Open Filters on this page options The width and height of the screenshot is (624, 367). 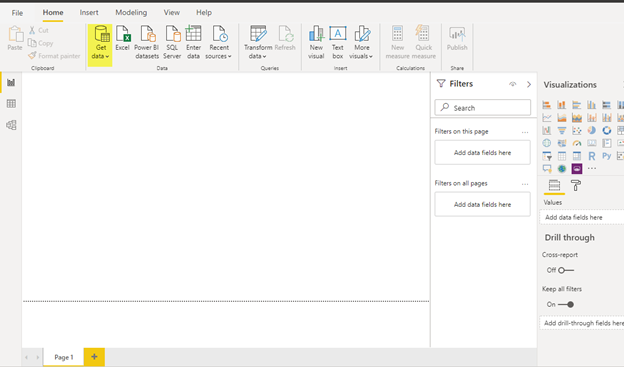[525, 132]
